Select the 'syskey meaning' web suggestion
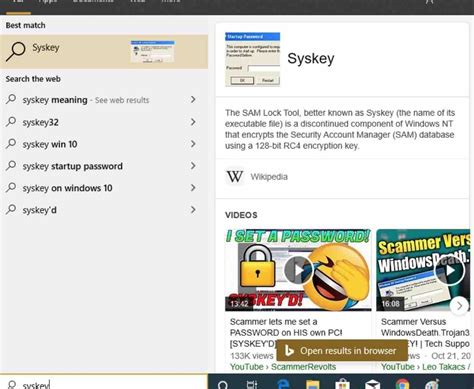474x389 pixels. (x=104, y=100)
